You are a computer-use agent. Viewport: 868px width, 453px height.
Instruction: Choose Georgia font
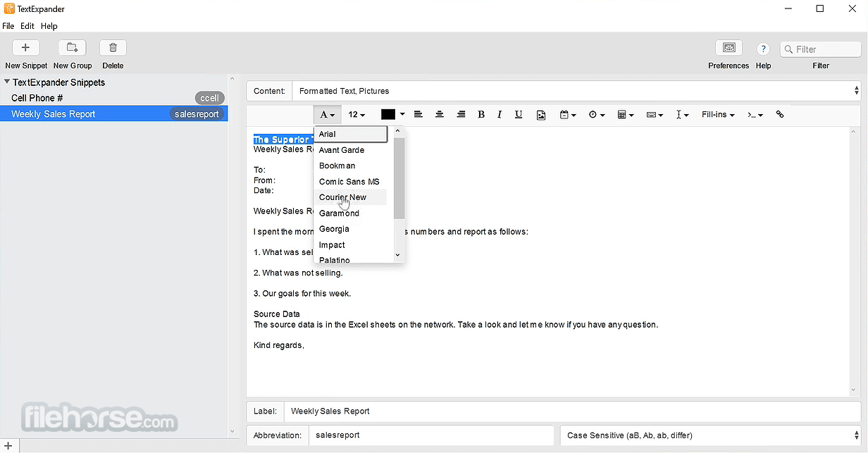coord(351,229)
